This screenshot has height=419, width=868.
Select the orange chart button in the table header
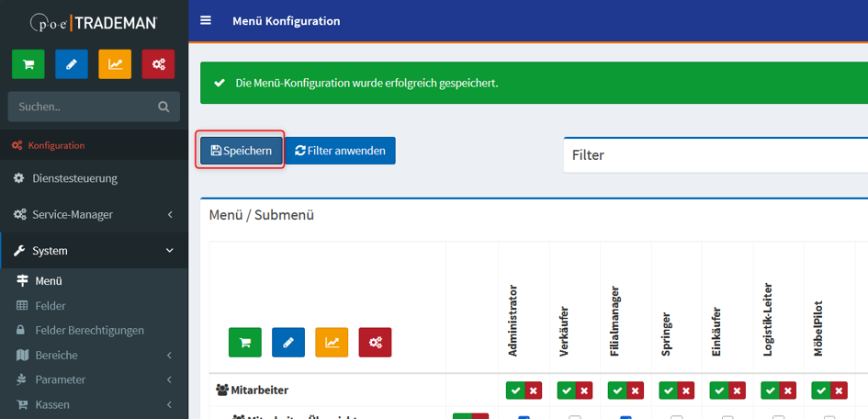pos(332,343)
